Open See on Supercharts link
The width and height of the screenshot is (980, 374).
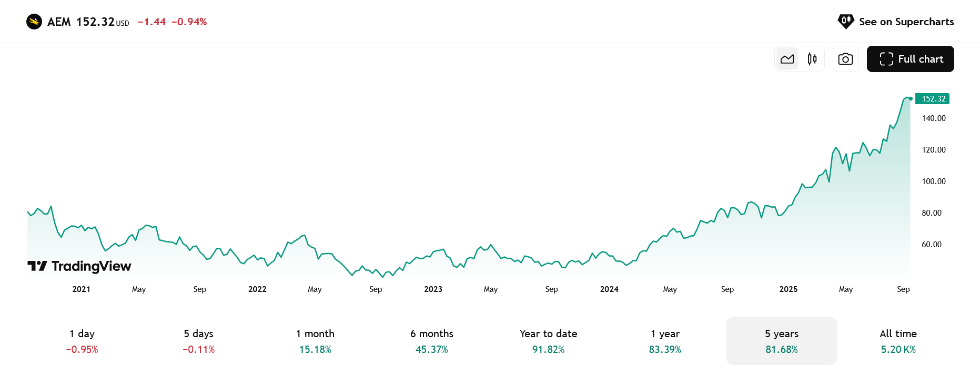[x=895, y=22]
